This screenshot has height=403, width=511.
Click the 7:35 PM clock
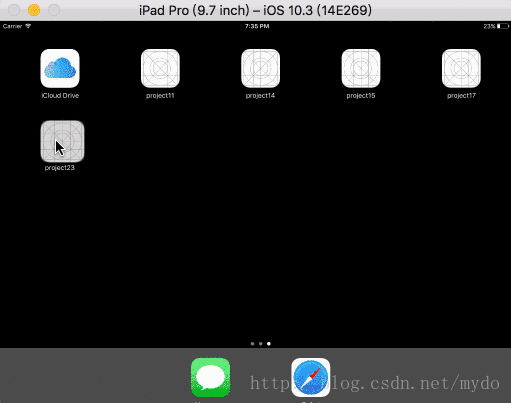[x=257, y=26]
